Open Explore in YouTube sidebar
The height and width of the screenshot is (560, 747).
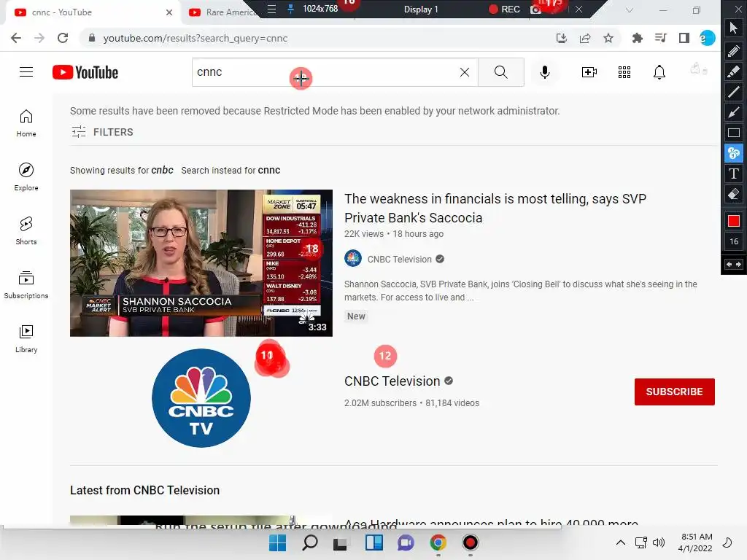pyautogui.click(x=26, y=177)
